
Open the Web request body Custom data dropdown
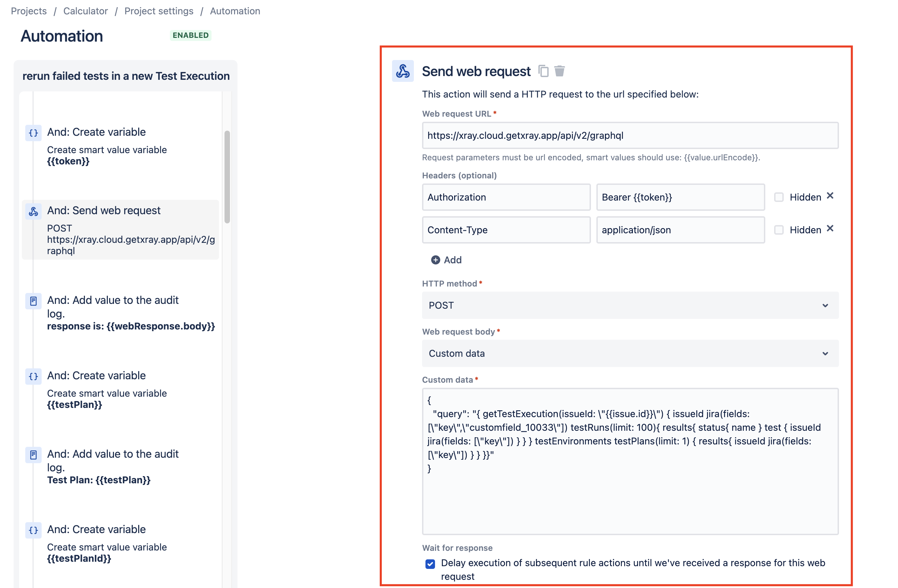[x=630, y=353]
